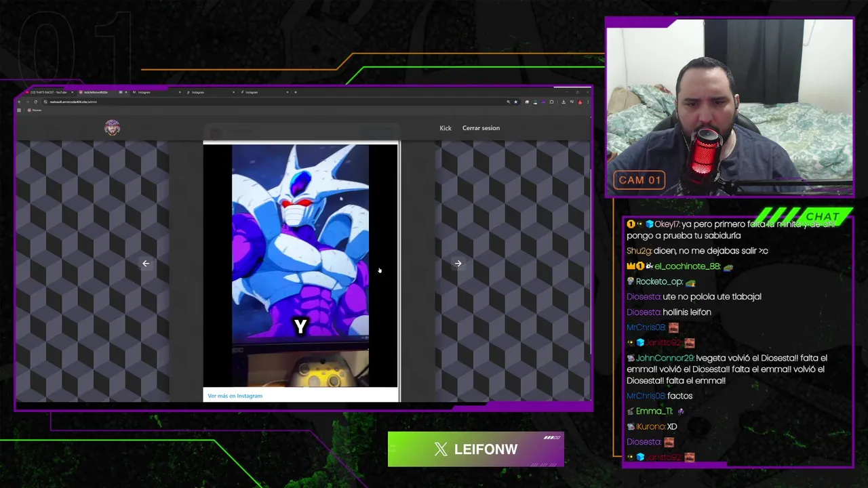Click the chat message 'hollinis leifon'
Screen dimensions: 868x488
click(687, 312)
